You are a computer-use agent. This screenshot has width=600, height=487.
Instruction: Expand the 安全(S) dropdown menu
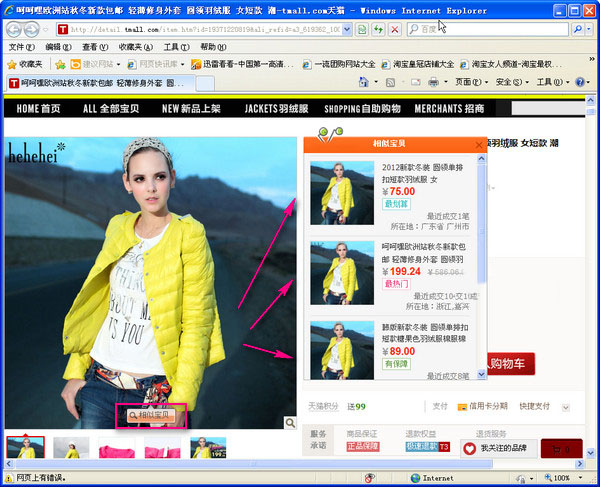(x=512, y=82)
